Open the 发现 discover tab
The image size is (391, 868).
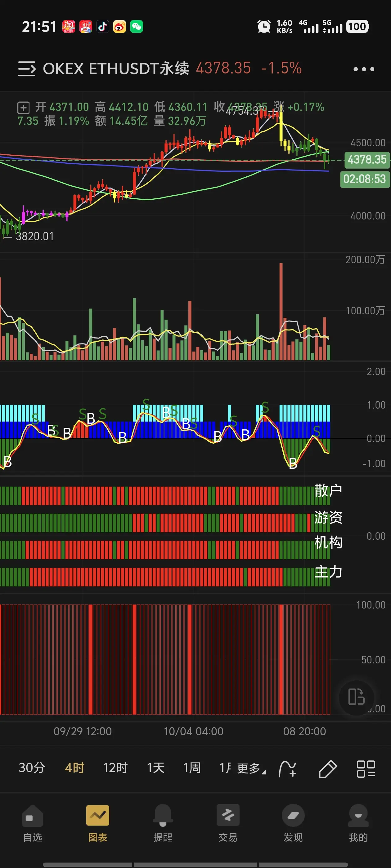[x=293, y=823]
